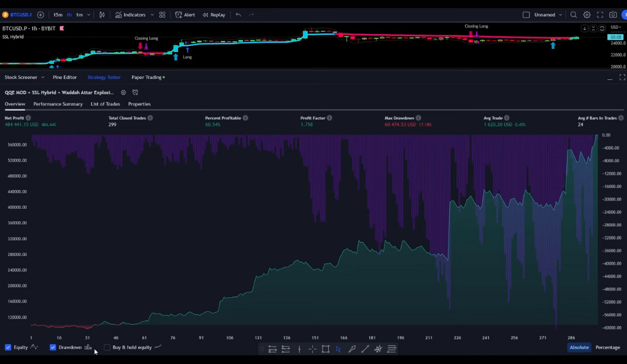Screen dimensions: 627x364
Task: Select the trend line tool
Action: pos(364,349)
